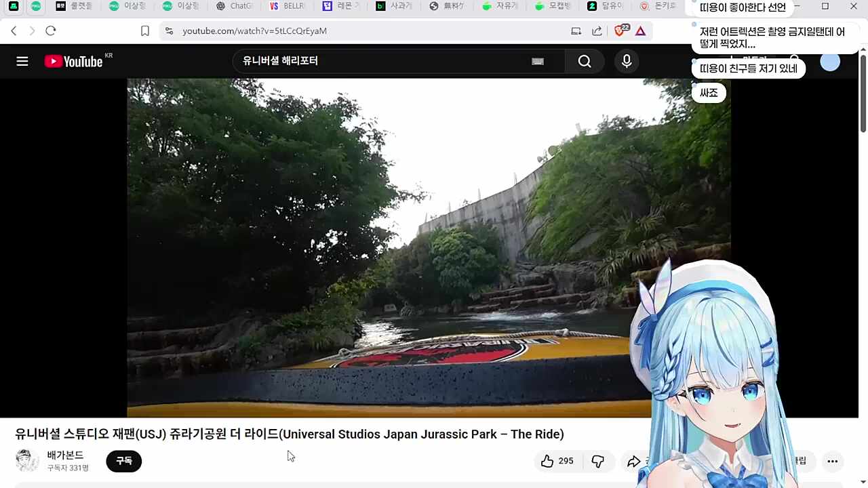This screenshot has height=488, width=868.
Task: Subscribe to the channel via the 구독 button
Action: tap(123, 461)
